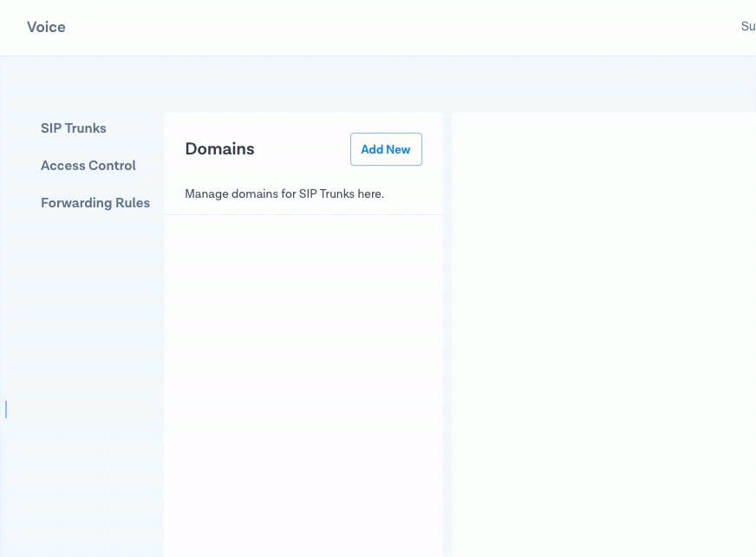The image size is (756, 557).
Task: Click the cut-off Su link top right
Action: [747, 27]
